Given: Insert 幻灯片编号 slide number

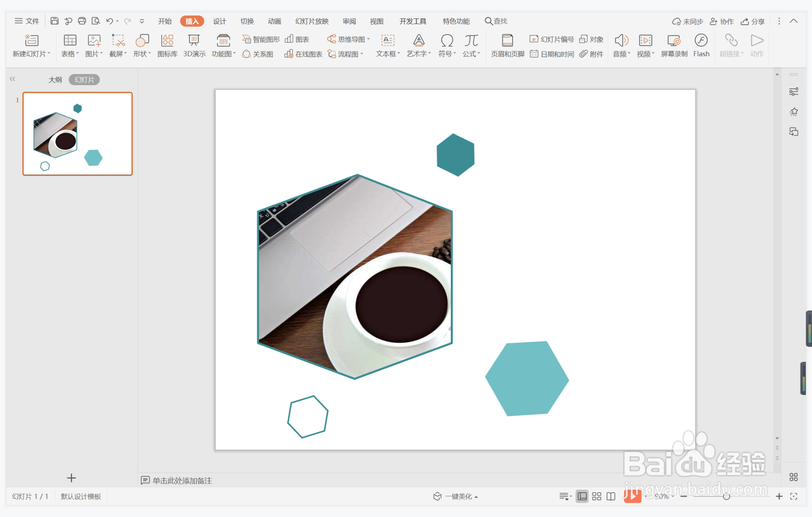Looking at the screenshot, I should coord(551,39).
